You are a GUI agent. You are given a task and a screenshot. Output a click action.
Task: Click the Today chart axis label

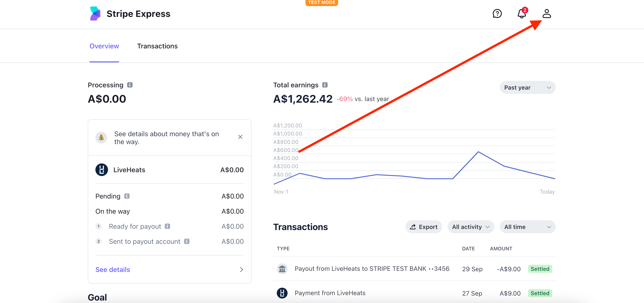point(547,192)
